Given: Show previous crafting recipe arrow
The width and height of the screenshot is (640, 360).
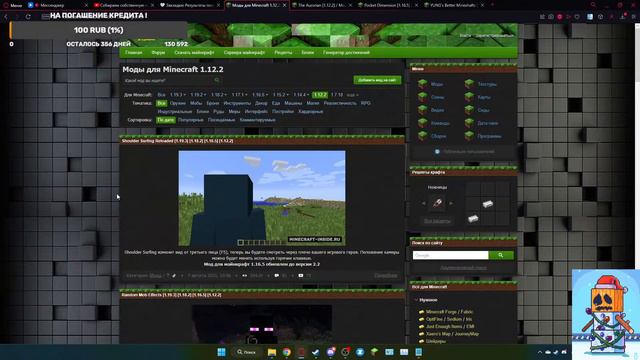Looking at the screenshot, I should (x=423, y=203).
